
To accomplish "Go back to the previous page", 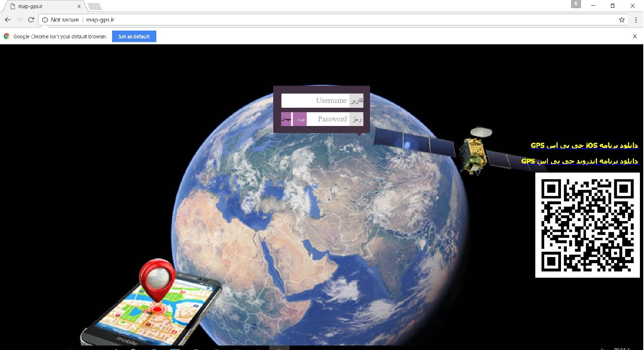I will [7, 20].
